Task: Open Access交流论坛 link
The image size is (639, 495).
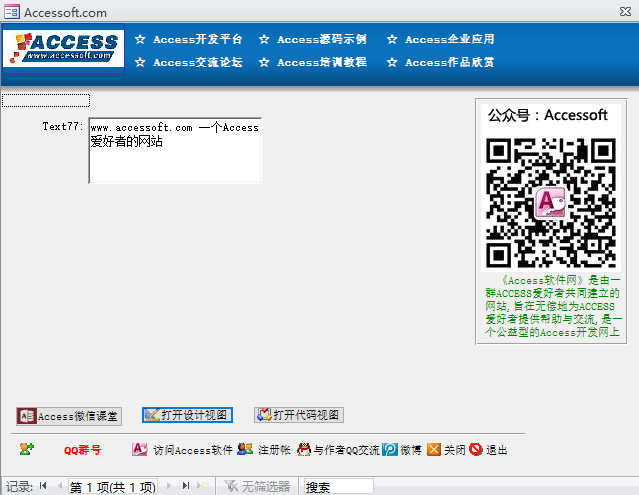Action: 198,62
